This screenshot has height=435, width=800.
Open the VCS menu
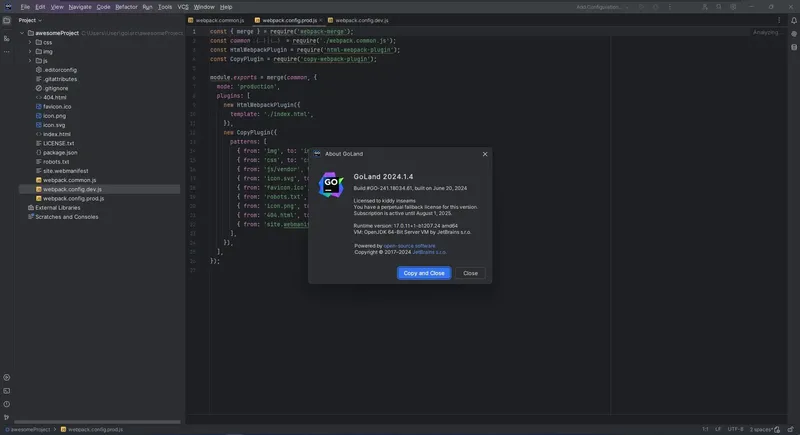pyautogui.click(x=183, y=7)
